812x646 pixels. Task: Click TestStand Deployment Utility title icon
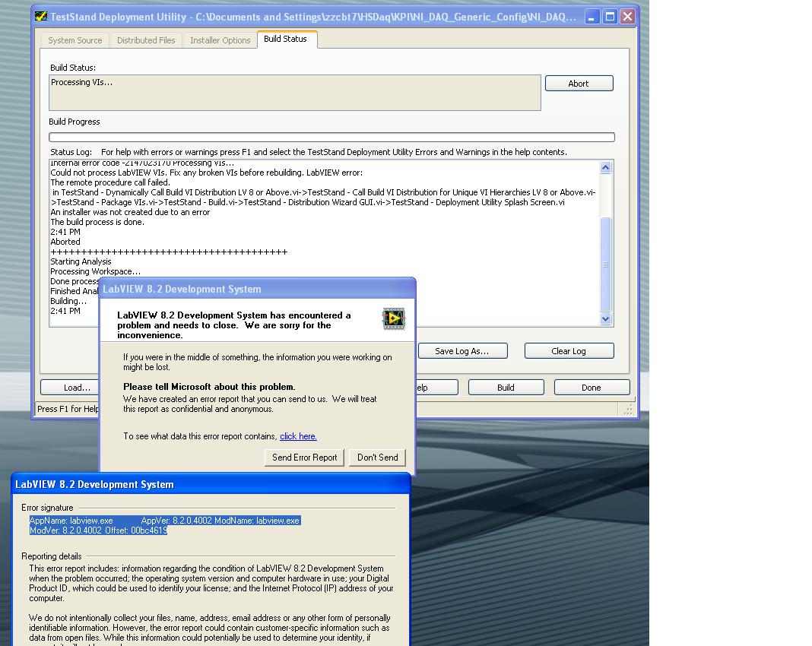pos(41,17)
